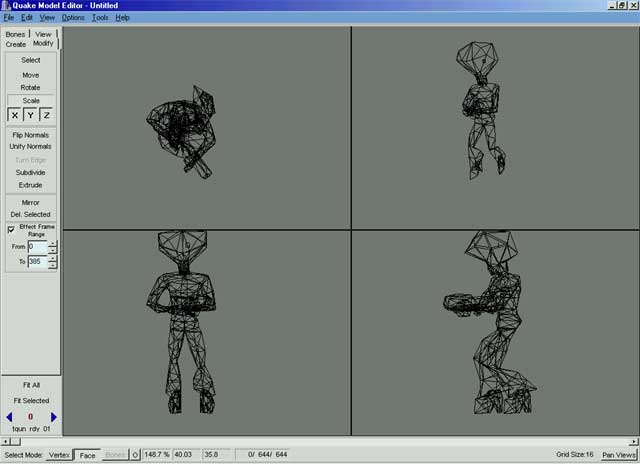The width and height of the screenshot is (640, 464).
Task: Click the To frame input field
Action: tap(37, 262)
